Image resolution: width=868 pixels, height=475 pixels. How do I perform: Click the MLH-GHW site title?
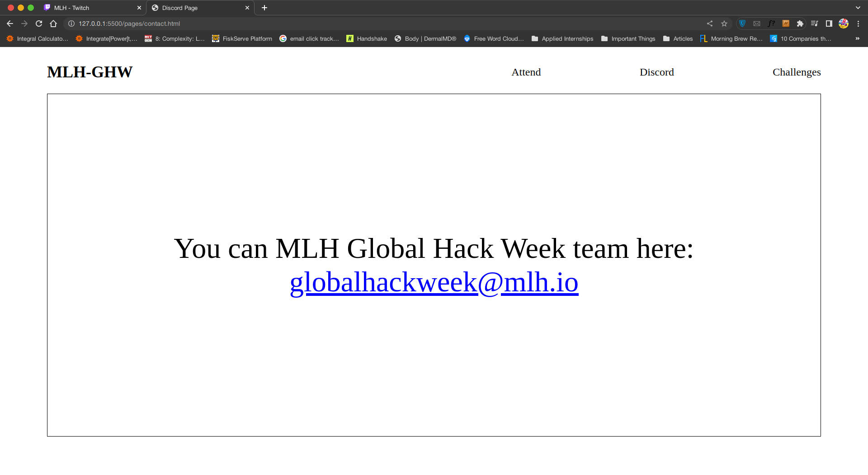pyautogui.click(x=90, y=72)
